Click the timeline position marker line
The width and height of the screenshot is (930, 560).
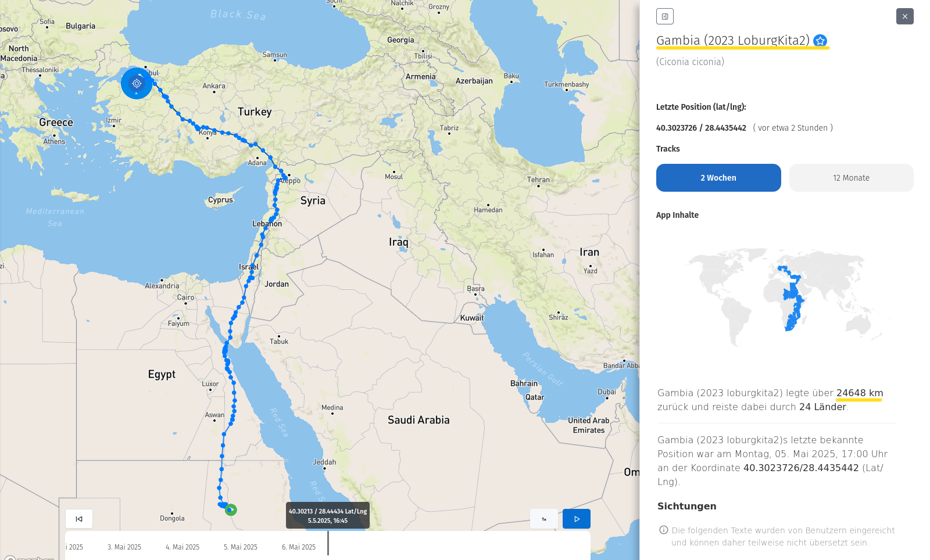pyautogui.click(x=328, y=543)
